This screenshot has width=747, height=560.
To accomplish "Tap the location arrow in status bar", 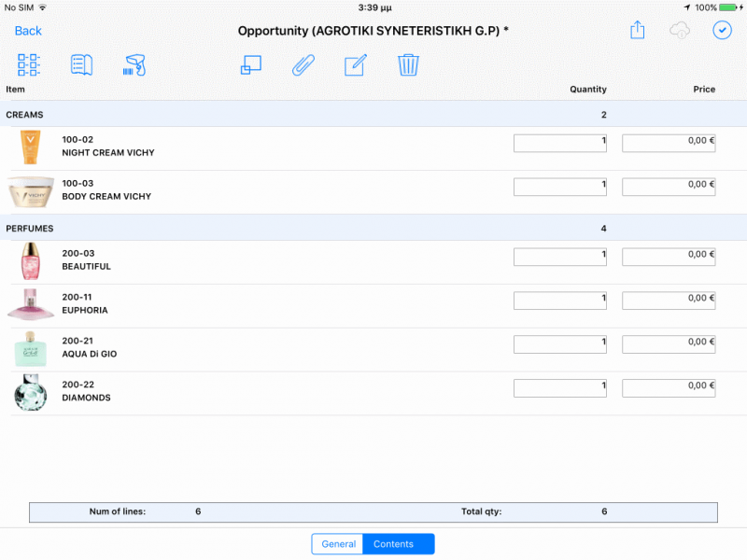I will [687, 7].
